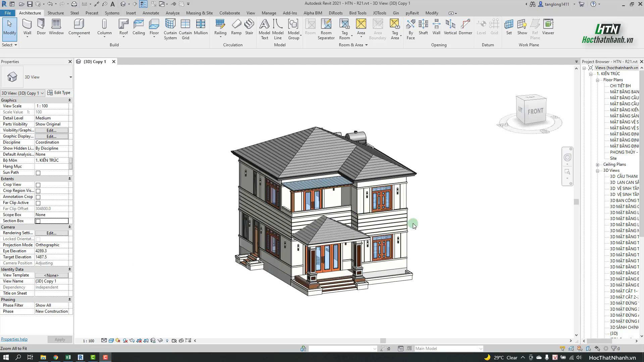Screen dimensions: 644x362
Task: Open Revit from the Windows taskbar
Action: pos(81,357)
